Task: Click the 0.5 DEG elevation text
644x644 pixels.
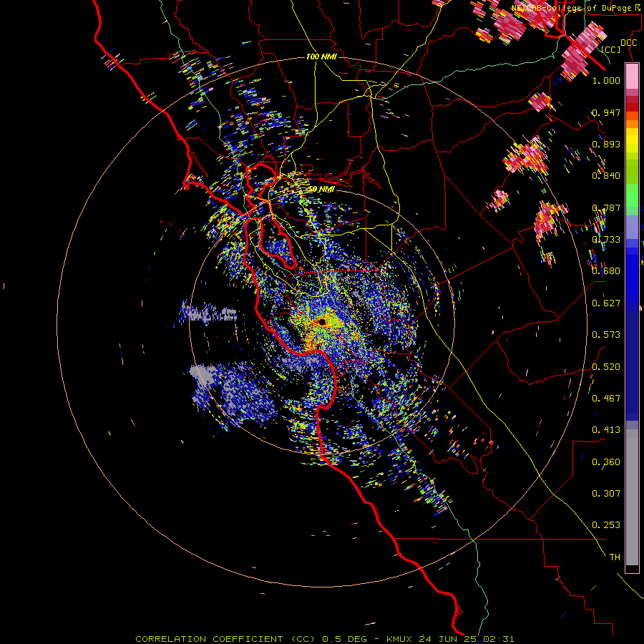Action: pos(345,639)
